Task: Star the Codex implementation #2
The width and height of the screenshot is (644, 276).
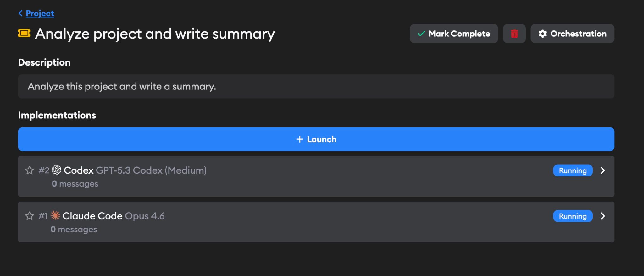Action: pos(30,170)
